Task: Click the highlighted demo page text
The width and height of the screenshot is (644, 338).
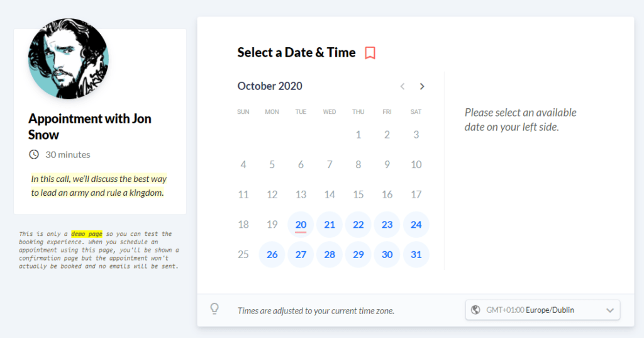Action: [87, 234]
